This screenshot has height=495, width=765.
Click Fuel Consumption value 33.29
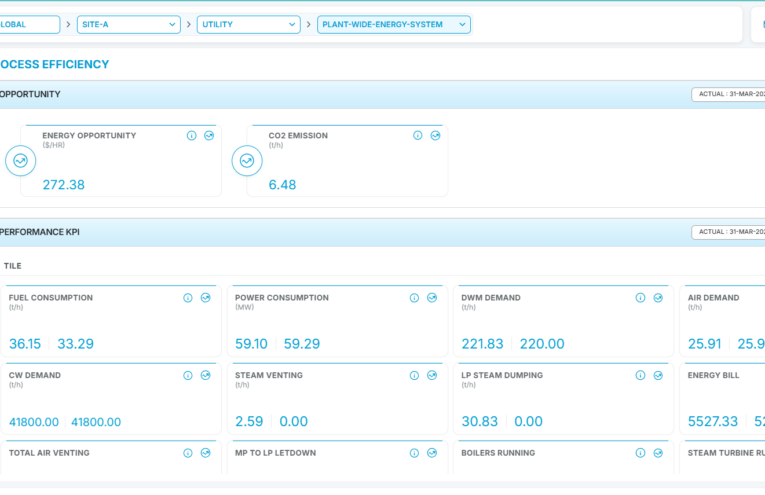coord(76,344)
